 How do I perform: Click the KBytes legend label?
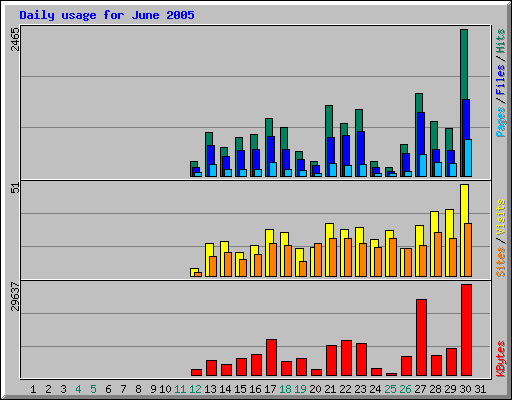click(x=500, y=359)
